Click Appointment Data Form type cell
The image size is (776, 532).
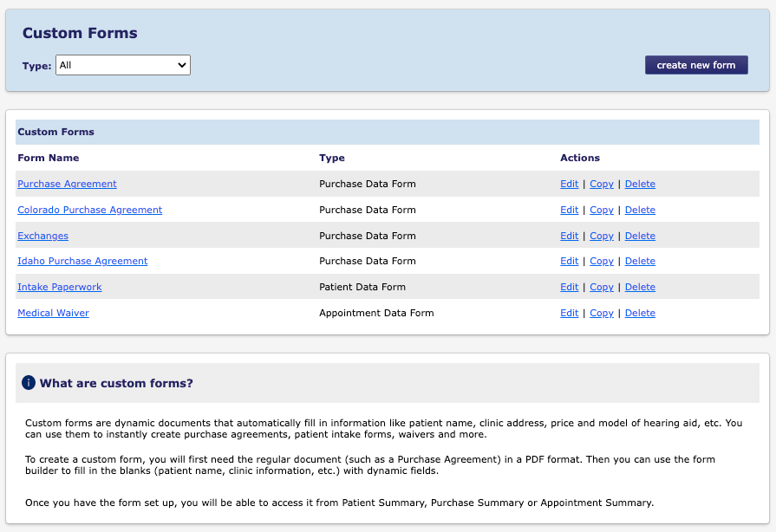376,313
